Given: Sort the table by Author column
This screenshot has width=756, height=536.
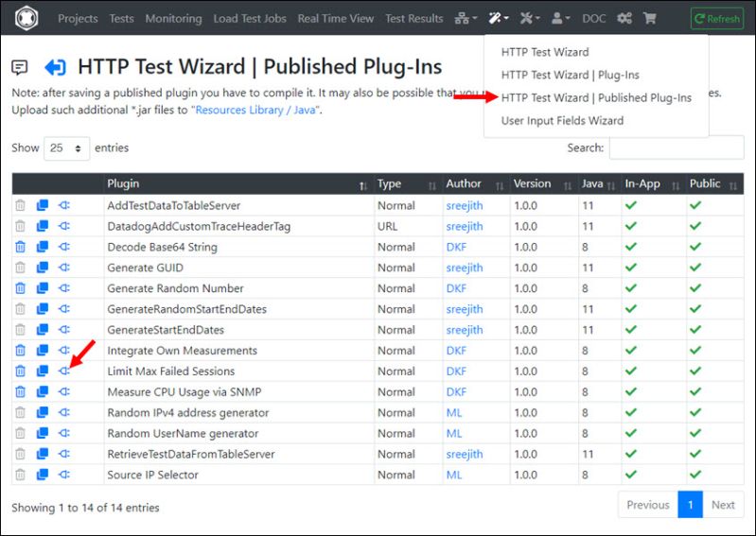Looking at the screenshot, I should click(476, 184).
